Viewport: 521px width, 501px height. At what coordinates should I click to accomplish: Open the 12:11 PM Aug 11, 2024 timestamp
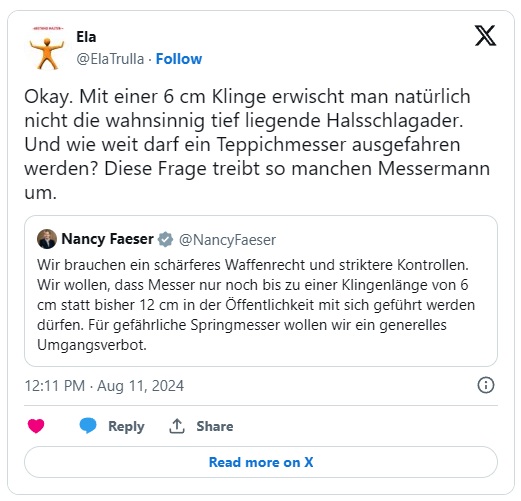click(x=104, y=386)
